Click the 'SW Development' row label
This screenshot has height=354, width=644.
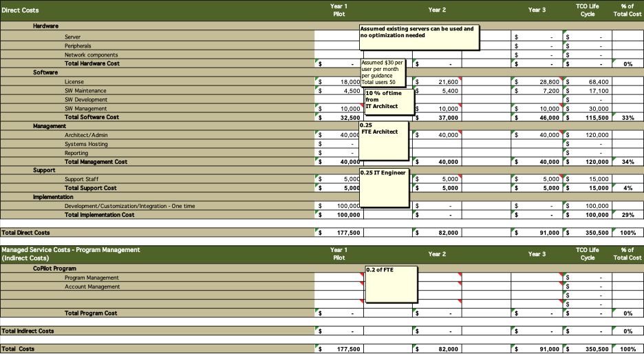tap(86, 99)
